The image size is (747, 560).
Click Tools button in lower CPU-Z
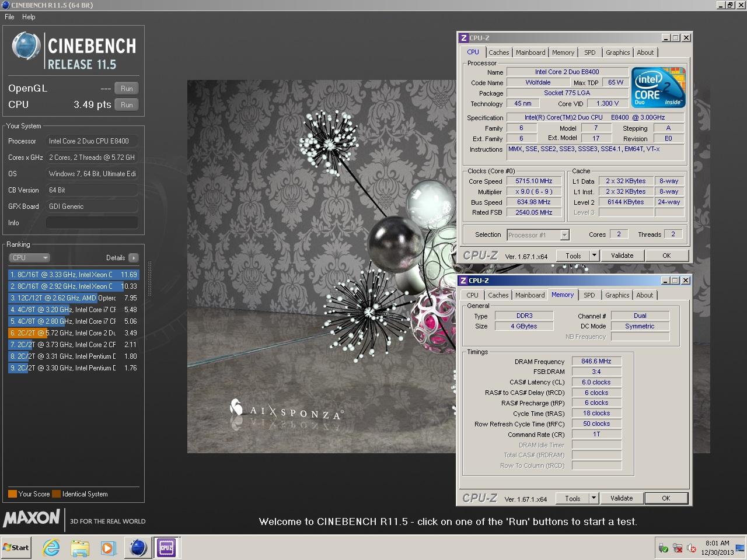click(573, 498)
